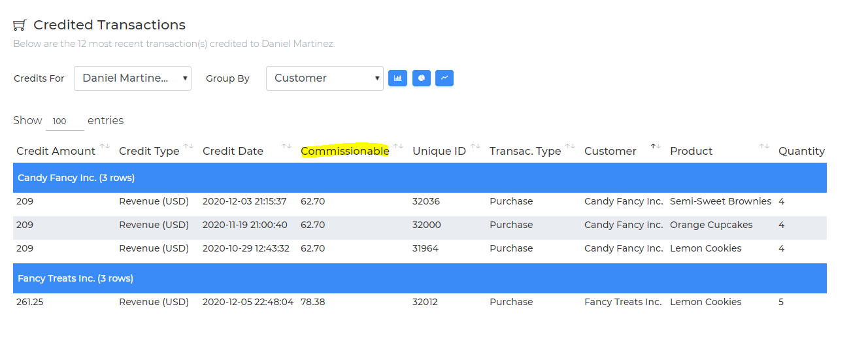
Task: Sort by Credit Type column arrows
Action: click(188, 146)
